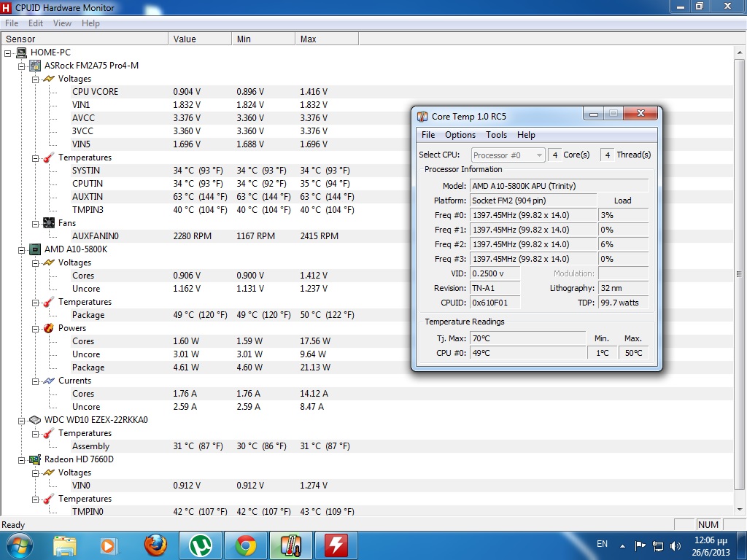Click the Model field AMD A10-5800K APU
The width and height of the screenshot is (747, 560).
[x=560, y=186]
